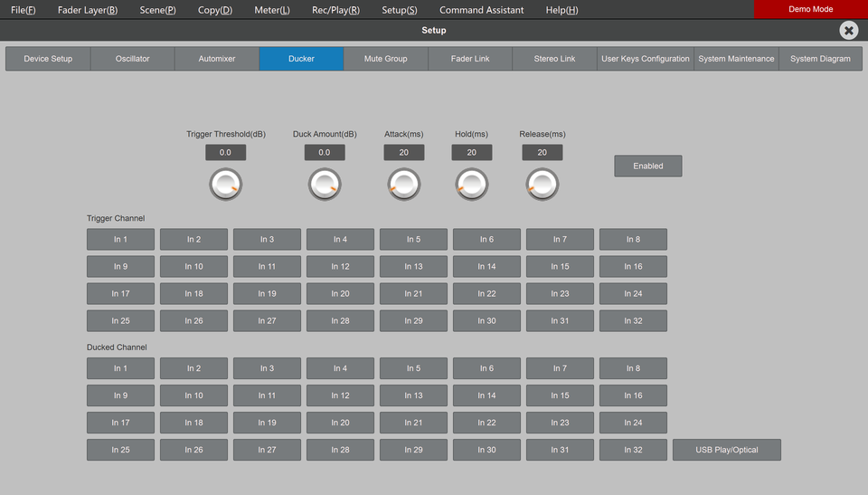Viewport: 868px width, 495px height.
Task: Open Command Assistant from the menu bar
Action: [x=481, y=10]
